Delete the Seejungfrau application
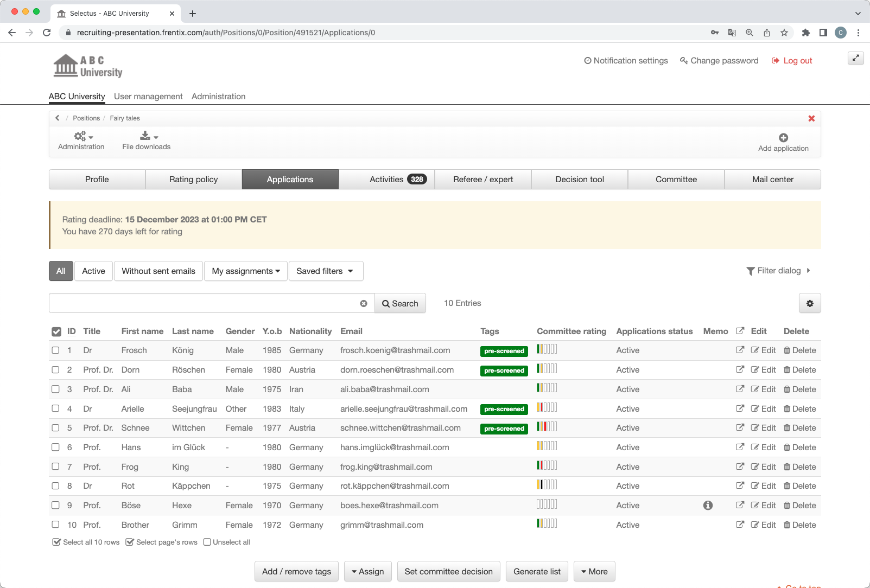Screen dimensions: 870x588 pyautogui.click(x=800, y=408)
